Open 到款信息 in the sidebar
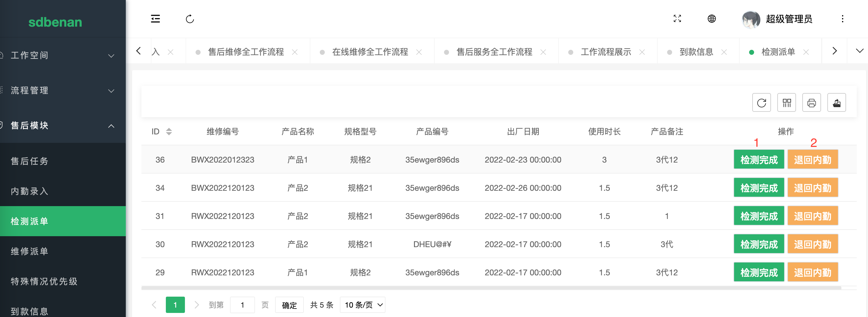Image resolution: width=868 pixels, height=317 pixels. point(63,311)
